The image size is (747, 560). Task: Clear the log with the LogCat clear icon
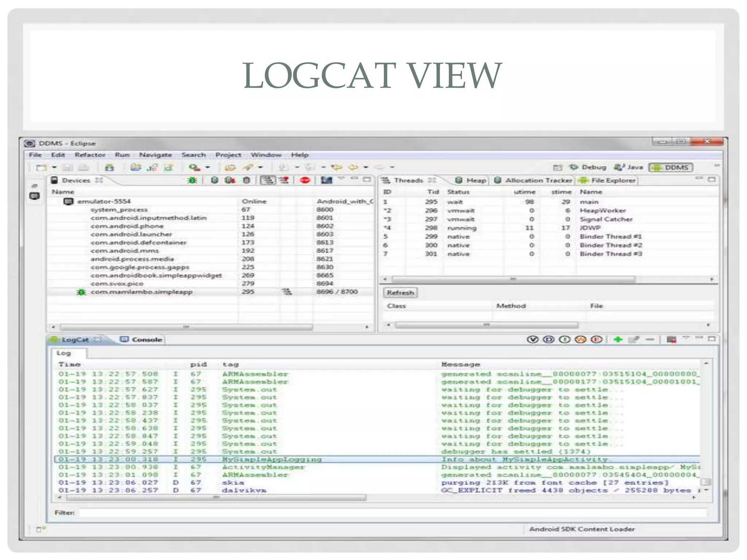(671, 339)
